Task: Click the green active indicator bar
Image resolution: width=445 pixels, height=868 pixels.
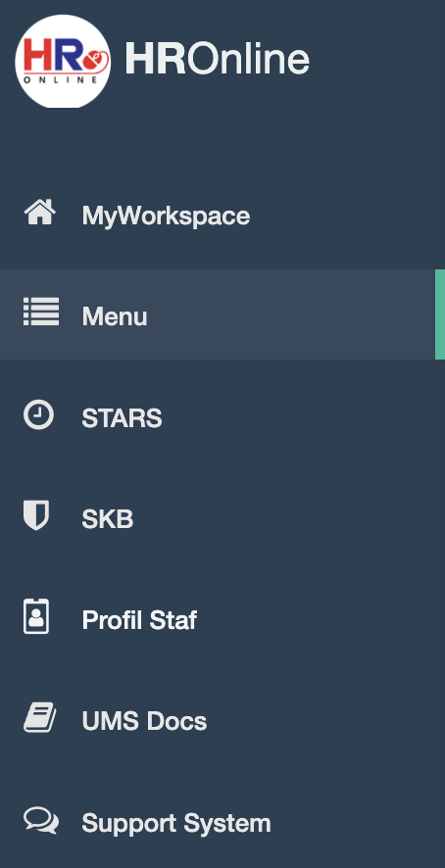Action: pyautogui.click(x=440, y=314)
